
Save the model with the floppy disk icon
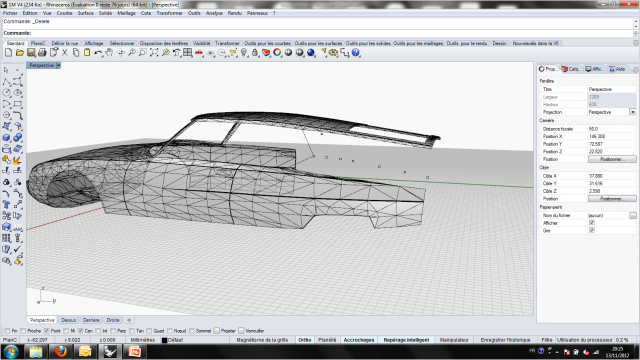tap(31, 53)
